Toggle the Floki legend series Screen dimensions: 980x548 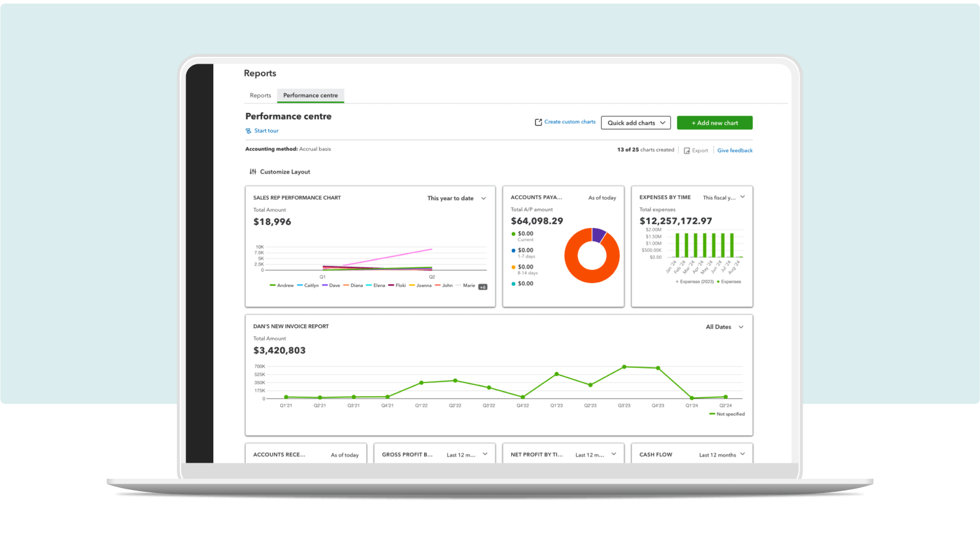398,285
